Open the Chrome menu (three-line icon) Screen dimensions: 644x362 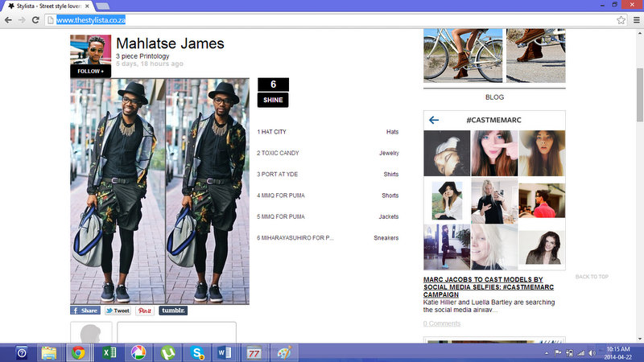pyautogui.click(x=635, y=19)
